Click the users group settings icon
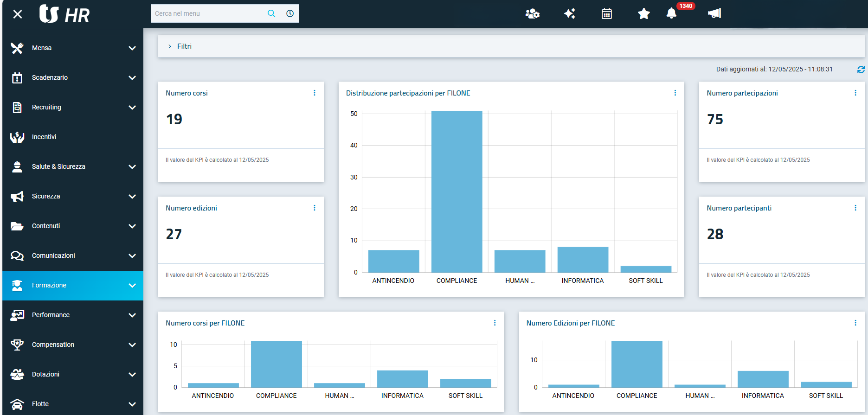 click(532, 14)
